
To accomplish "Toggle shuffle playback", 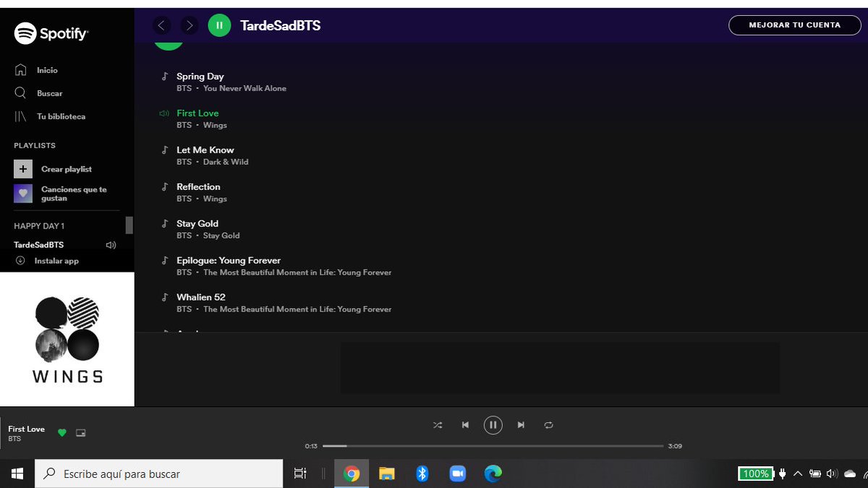I will pos(438,425).
